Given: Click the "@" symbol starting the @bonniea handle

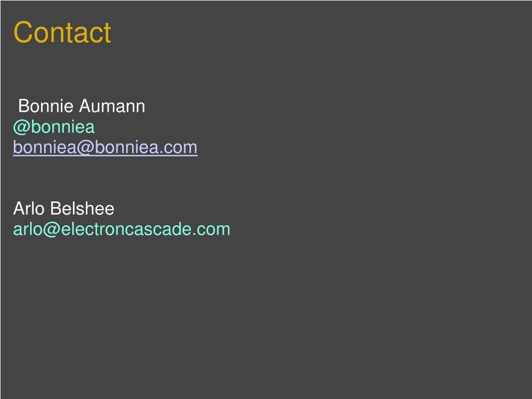Looking at the screenshot, I should pyautogui.click(x=20, y=127).
